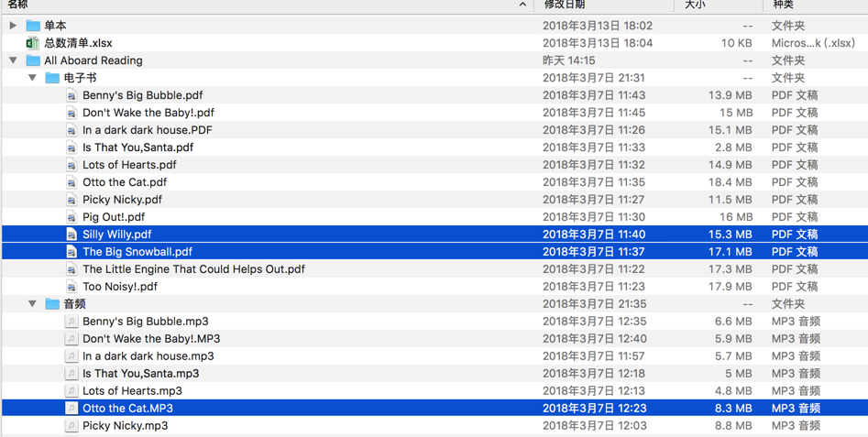The image size is (868, 437).
Task: Select file name Otto the Cat.pdf
Action: (125, 182)
